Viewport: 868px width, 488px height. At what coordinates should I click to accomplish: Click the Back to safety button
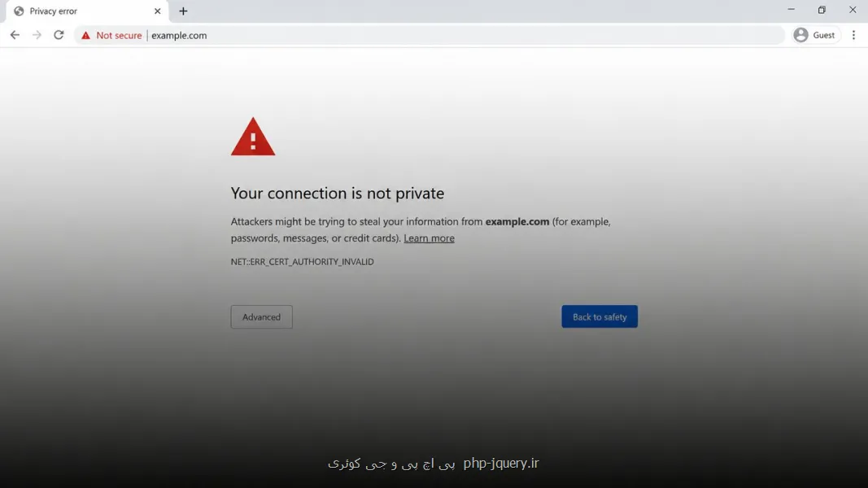coord(600,316)
